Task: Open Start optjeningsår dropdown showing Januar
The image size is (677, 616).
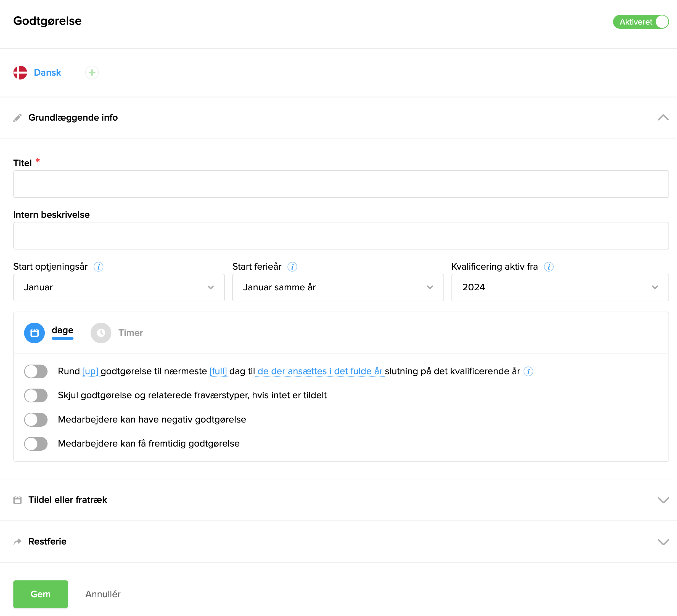Action: [x=119, y=287]
